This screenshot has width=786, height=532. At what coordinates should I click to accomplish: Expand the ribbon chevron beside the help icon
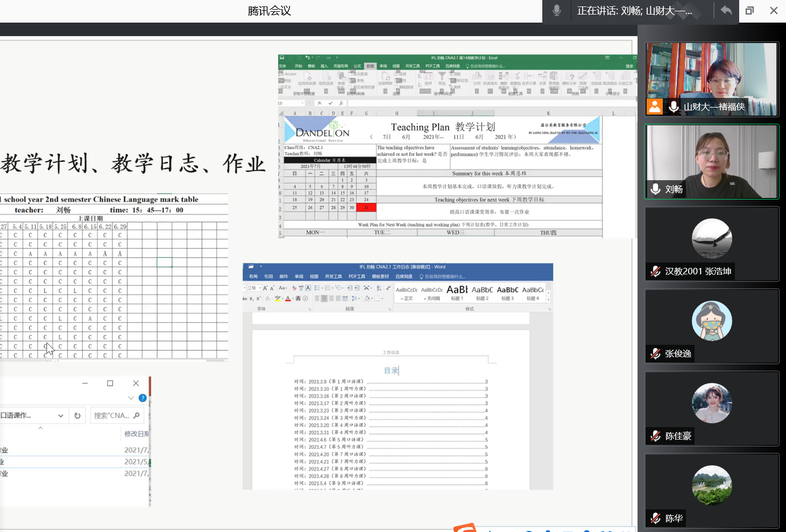131,398
